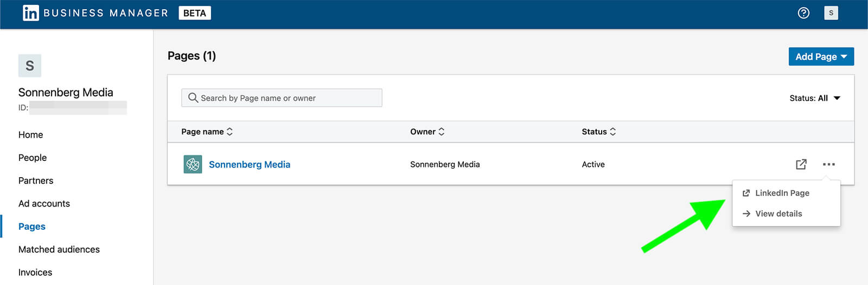The image size is (868, 285).
Task: Open Sonnenberg Media row external link icon
Action: (x=801, y=164)
